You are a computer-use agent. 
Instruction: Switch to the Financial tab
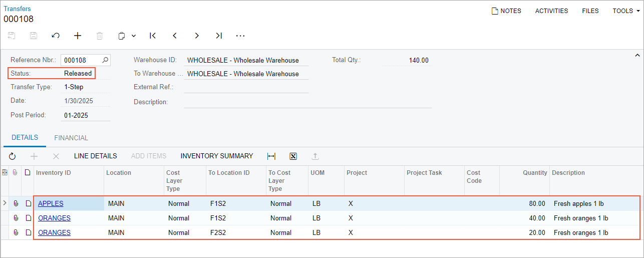tap(71, 138)
